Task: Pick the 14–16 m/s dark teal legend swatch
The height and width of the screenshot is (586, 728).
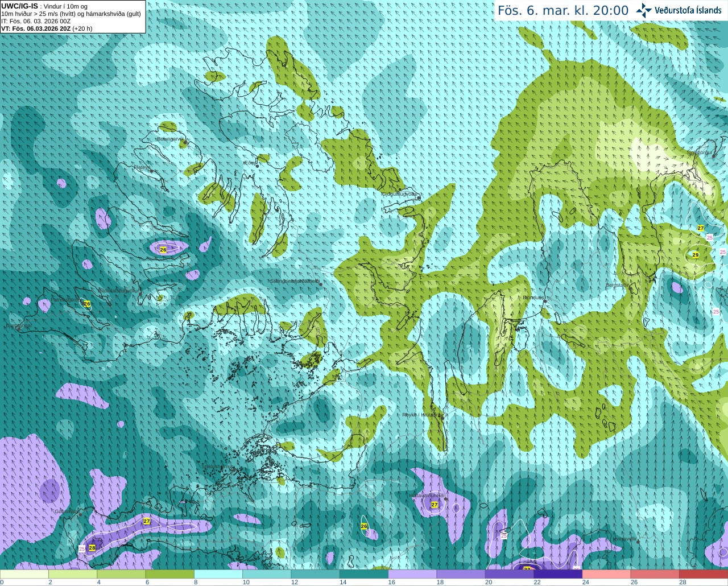Action: 365,574
